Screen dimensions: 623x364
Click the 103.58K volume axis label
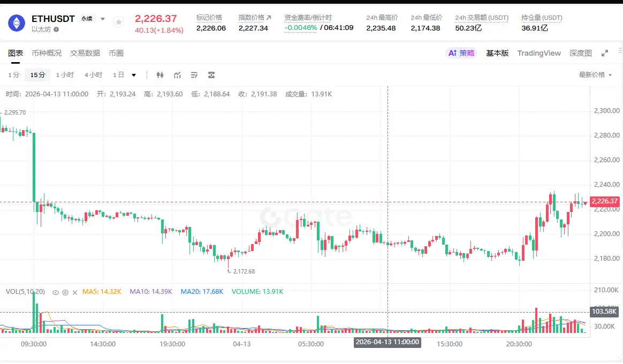(x=604, y=312)
